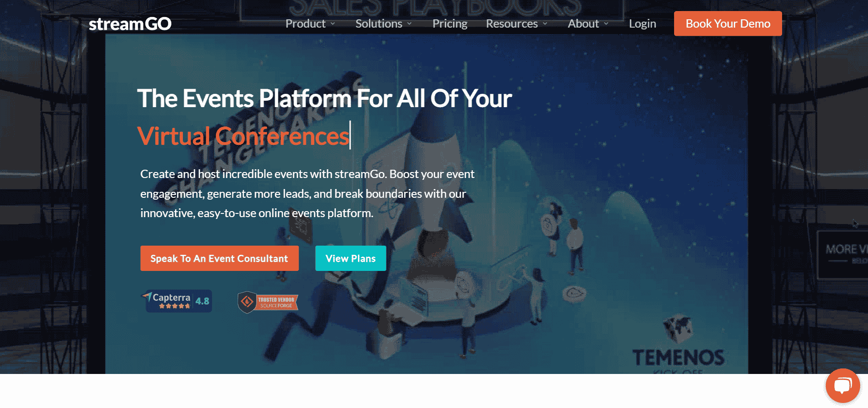Click the streamGO logo
The width and height of the screenshot is (868, 408).
(130, 24)
